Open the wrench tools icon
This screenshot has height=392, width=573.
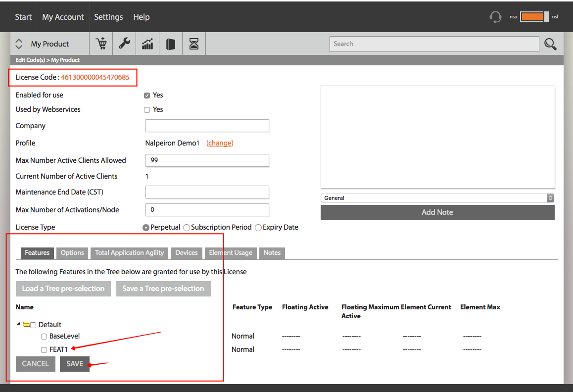click(124, 44)
